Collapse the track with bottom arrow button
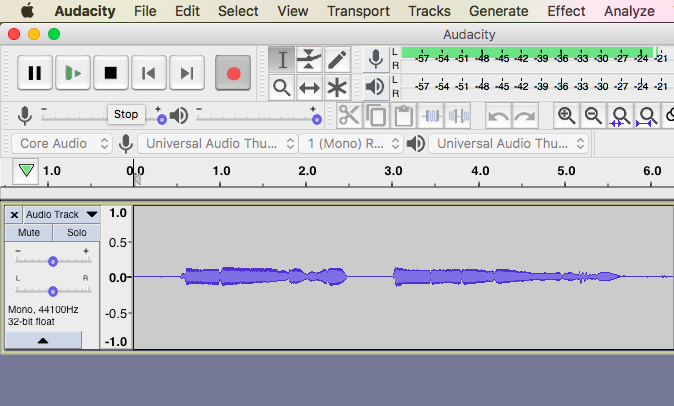674x406 pixels. coord(43,340)
